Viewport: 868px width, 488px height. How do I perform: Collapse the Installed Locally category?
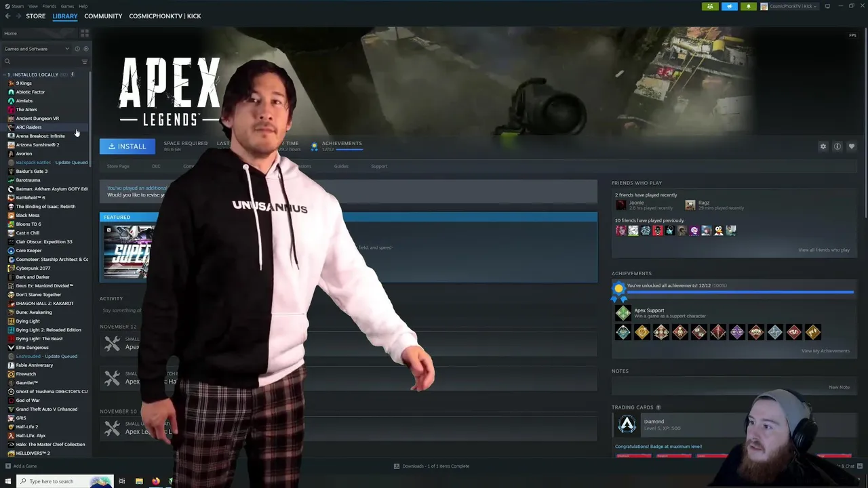pos(5,75)
